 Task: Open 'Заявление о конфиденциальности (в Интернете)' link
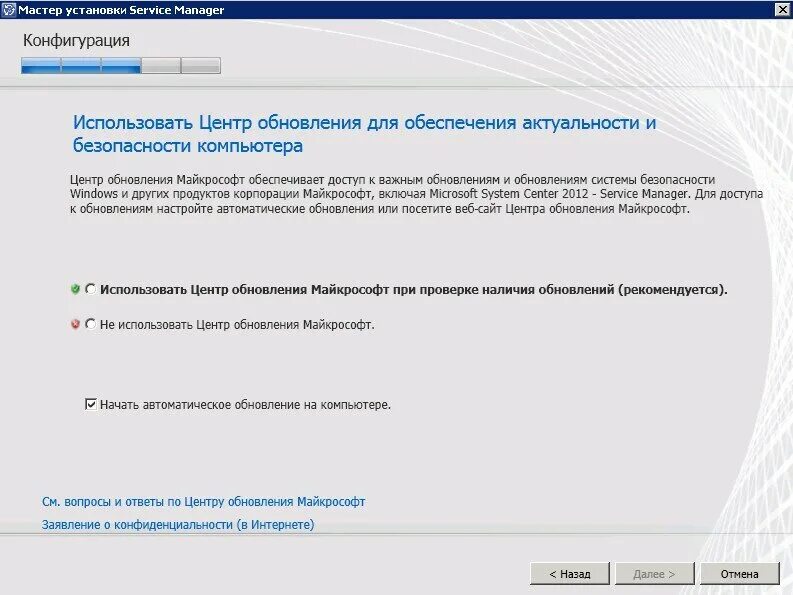[x=178, y=524]
